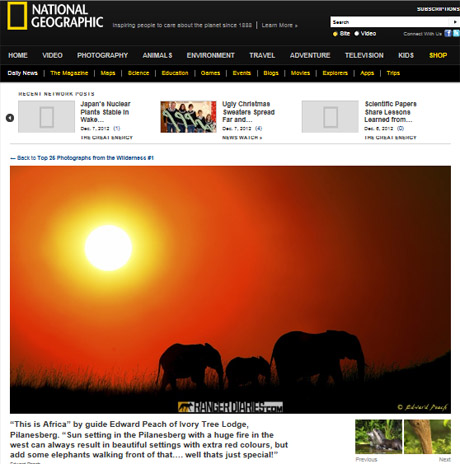
Task: Open the Ugly Christmas Sweaters thumbnail
Action: click(188, 117)
